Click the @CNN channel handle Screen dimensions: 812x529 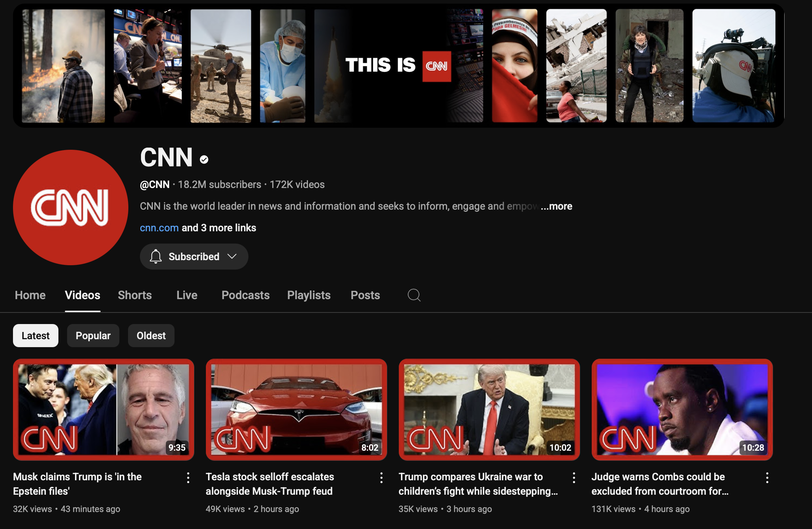coord(155,184)
